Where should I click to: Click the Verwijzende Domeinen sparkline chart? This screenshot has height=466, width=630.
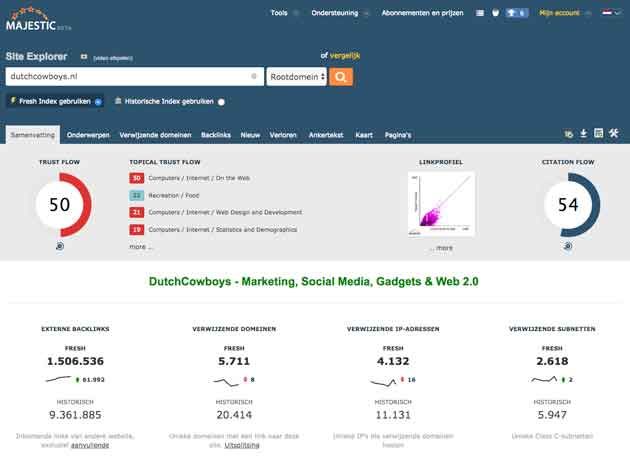point(226,381)
